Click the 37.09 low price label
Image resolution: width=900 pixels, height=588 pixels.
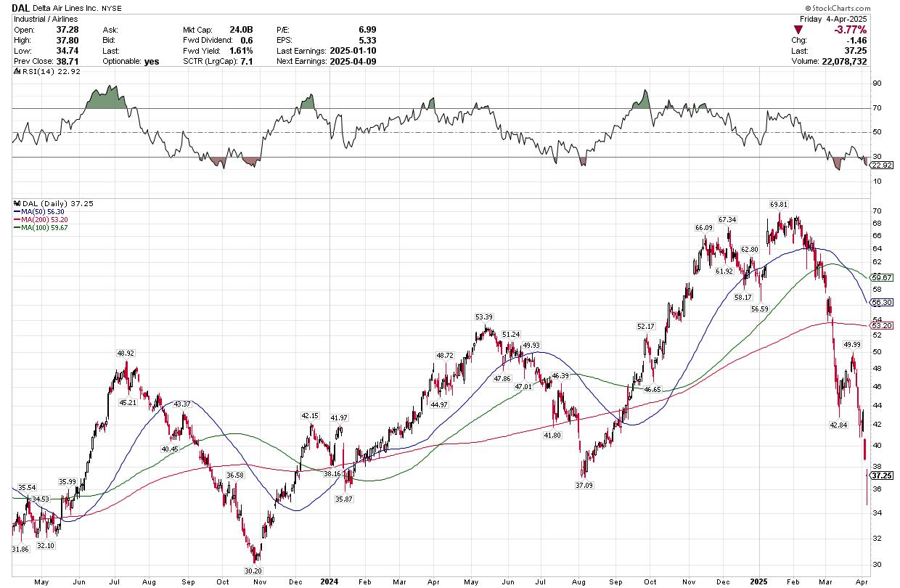tap(584, 485)
